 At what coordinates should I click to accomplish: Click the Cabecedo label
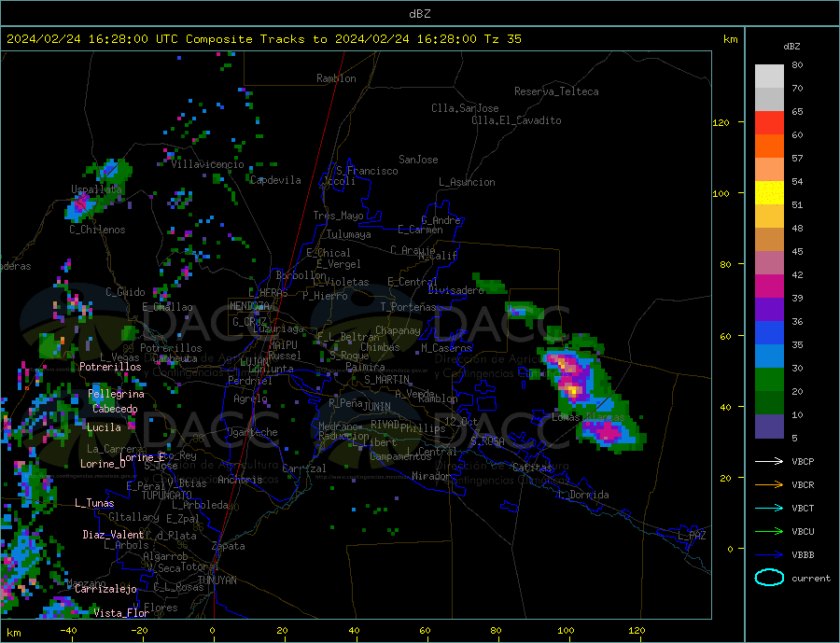[x=115, y=409]
